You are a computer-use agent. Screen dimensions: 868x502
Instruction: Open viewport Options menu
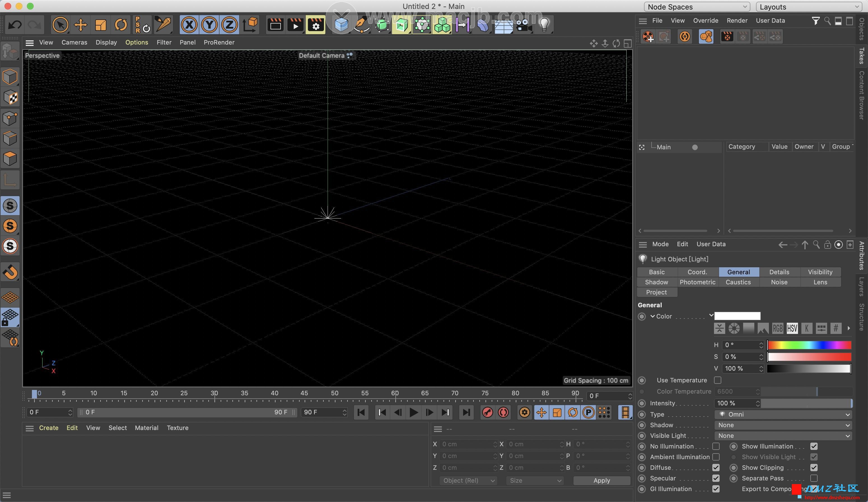coord(136,42)
